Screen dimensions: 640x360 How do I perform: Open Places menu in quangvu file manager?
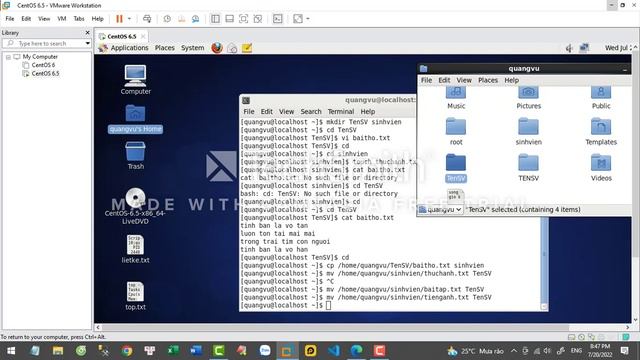pos(488,80)
